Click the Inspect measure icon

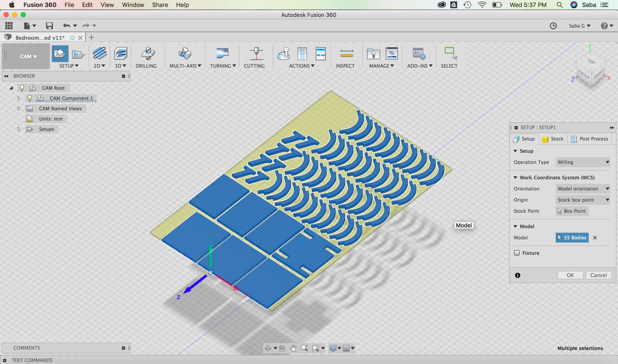(346, 54)
